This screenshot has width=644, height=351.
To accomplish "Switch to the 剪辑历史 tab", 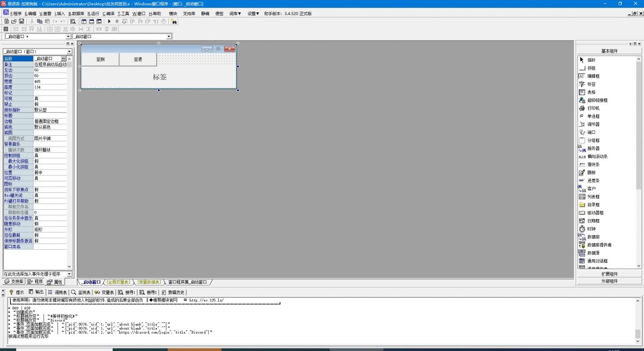I will pos(173,292).
